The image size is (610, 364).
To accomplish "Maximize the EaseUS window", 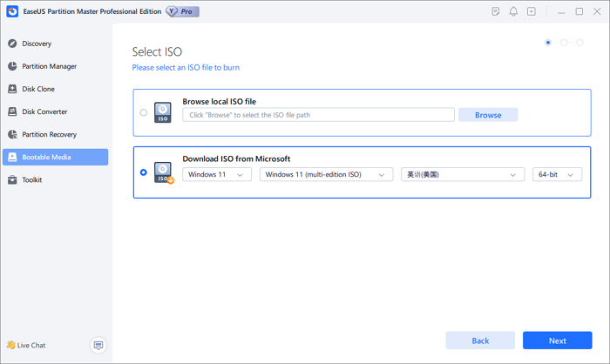I will 579,11.
